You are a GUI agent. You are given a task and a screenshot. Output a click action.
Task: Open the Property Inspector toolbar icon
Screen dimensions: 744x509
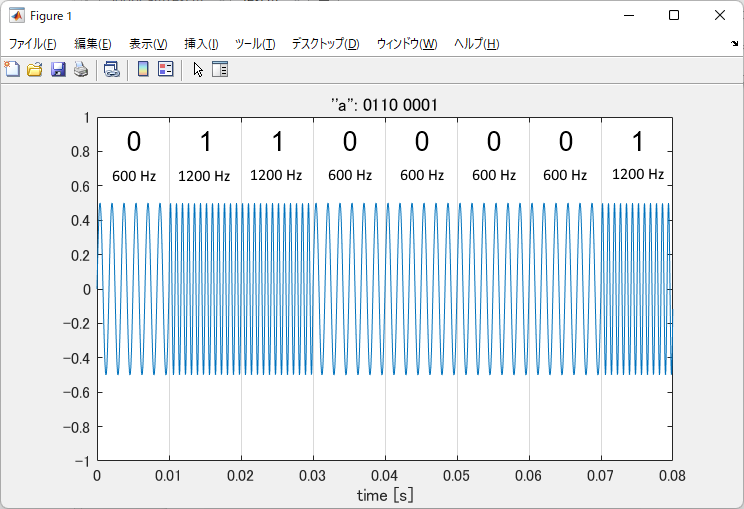(220, 69)
